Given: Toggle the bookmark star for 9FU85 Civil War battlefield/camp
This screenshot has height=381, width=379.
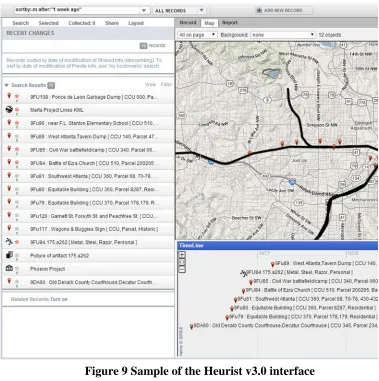Looking at the screenshot, I should pos(17,149).
